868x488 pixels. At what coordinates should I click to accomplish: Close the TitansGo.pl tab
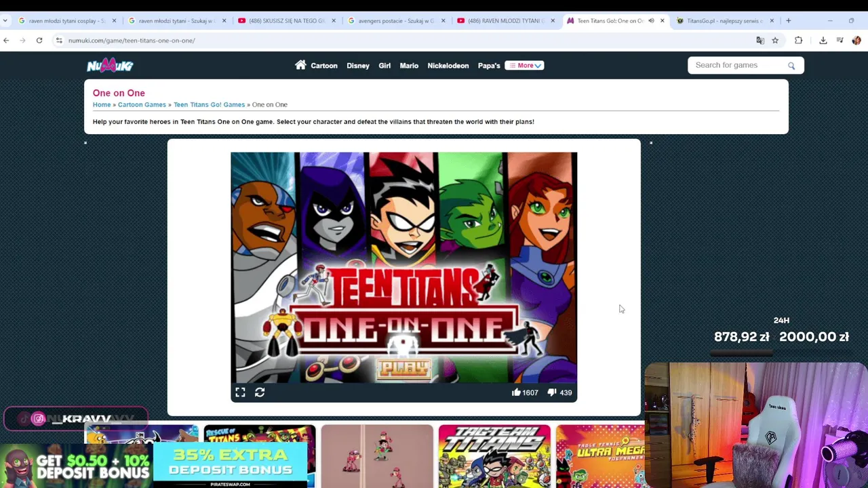(x=772, y=21)
